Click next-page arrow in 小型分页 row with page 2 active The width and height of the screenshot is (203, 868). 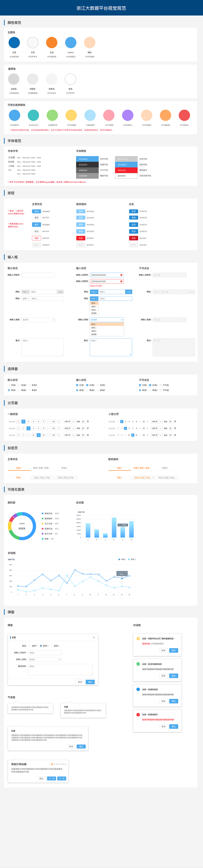(147, 428)
